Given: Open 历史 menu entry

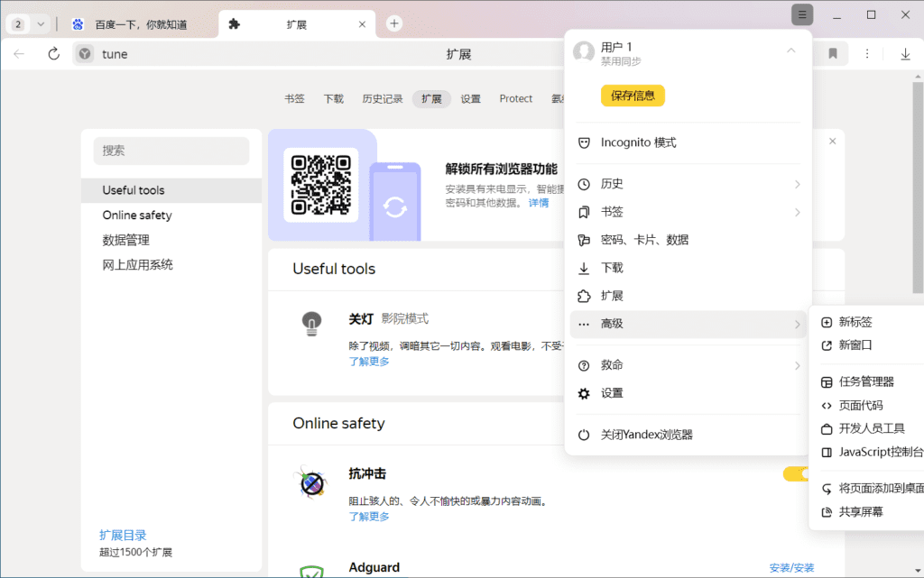Looking at the screenshot, I should click(688, 184).
